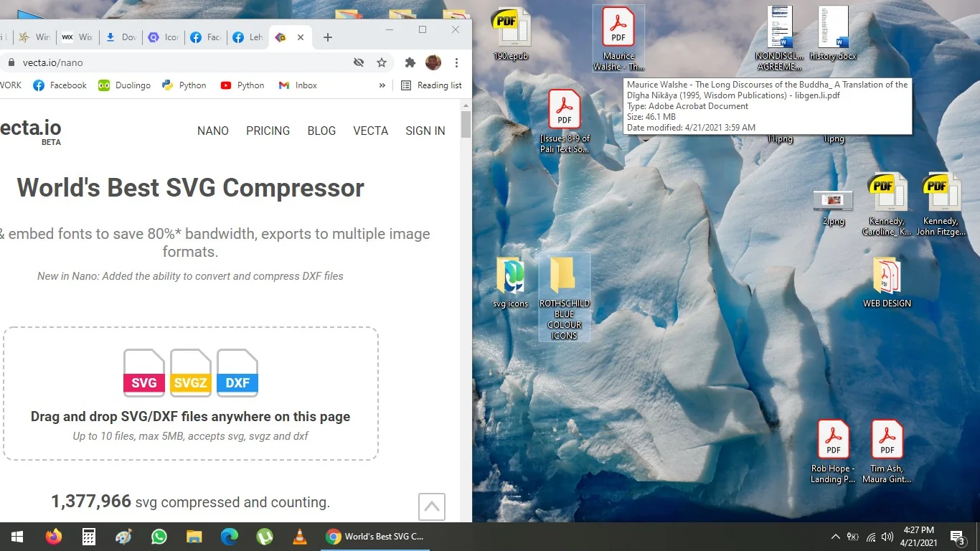Open the BLOG navigation link

[321, 131]
